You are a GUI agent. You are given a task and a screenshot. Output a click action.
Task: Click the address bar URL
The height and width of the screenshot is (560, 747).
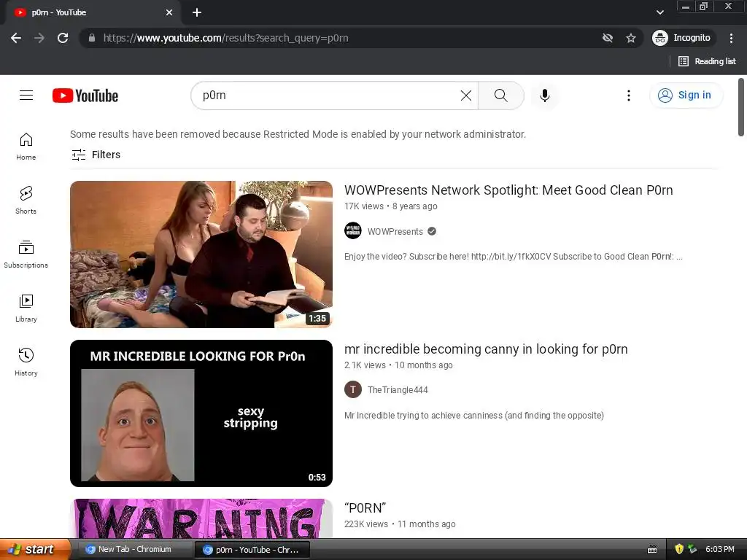226,38
